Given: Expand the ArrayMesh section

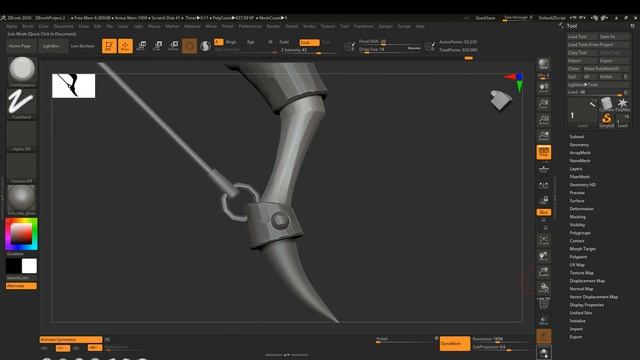Looking at the screenshot, I should coord(580,153).
